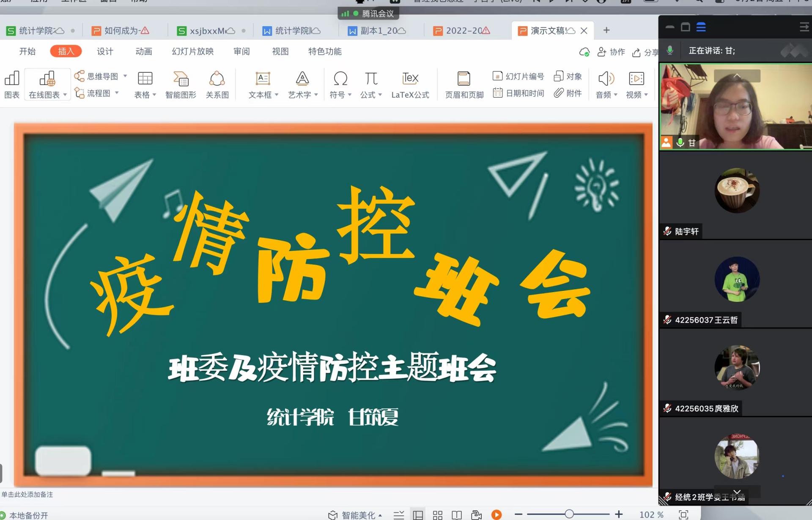Click the 协作 collaborate button
This screenshot has height=520, width=812.
point(611,52)
